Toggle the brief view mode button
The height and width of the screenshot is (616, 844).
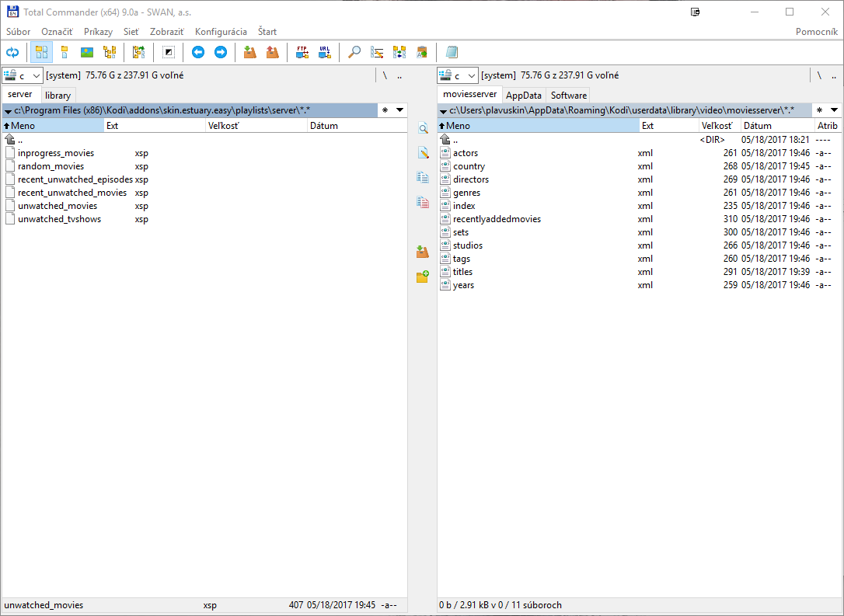pyautogui.click(x=41, y=52)
